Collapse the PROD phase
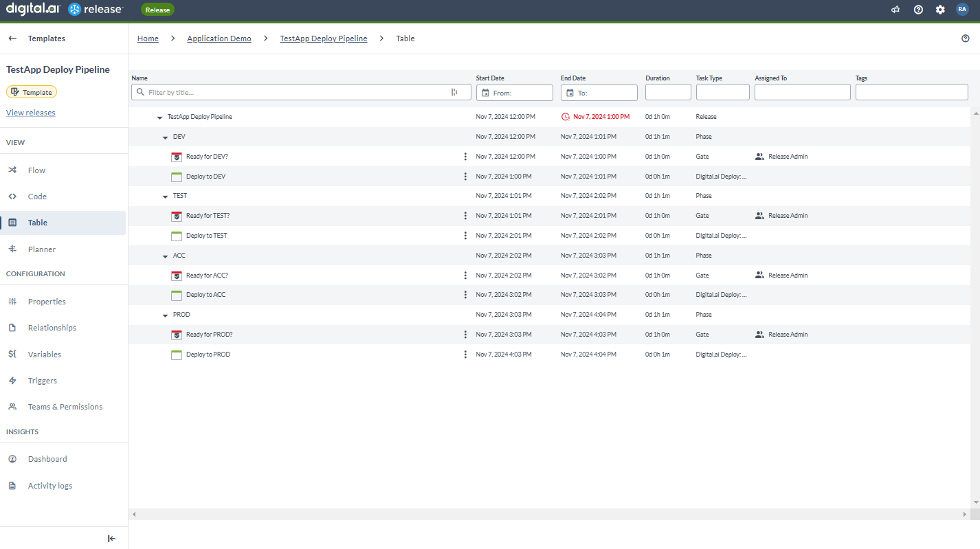980x549 pixels. tap(165, 315)
